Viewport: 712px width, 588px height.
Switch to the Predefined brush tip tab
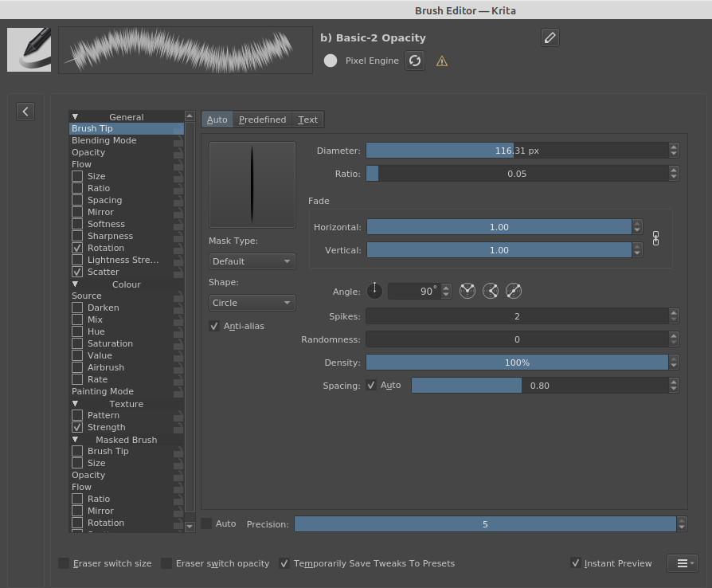[262, 120]
